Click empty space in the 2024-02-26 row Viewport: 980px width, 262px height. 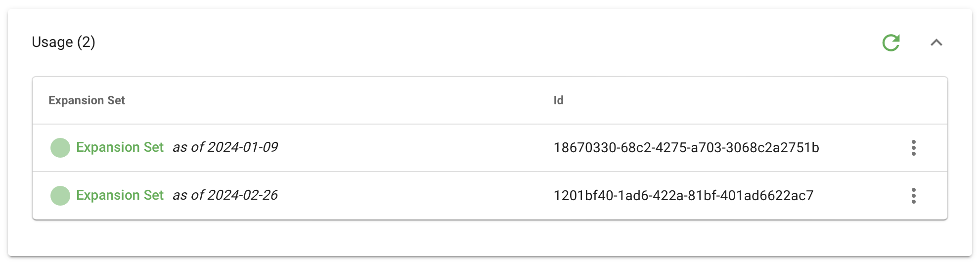tap(415, 196)
